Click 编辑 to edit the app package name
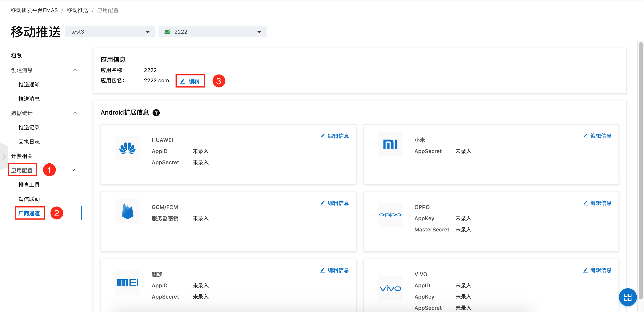This screenshot has width=644, height=312. [190, 81]
